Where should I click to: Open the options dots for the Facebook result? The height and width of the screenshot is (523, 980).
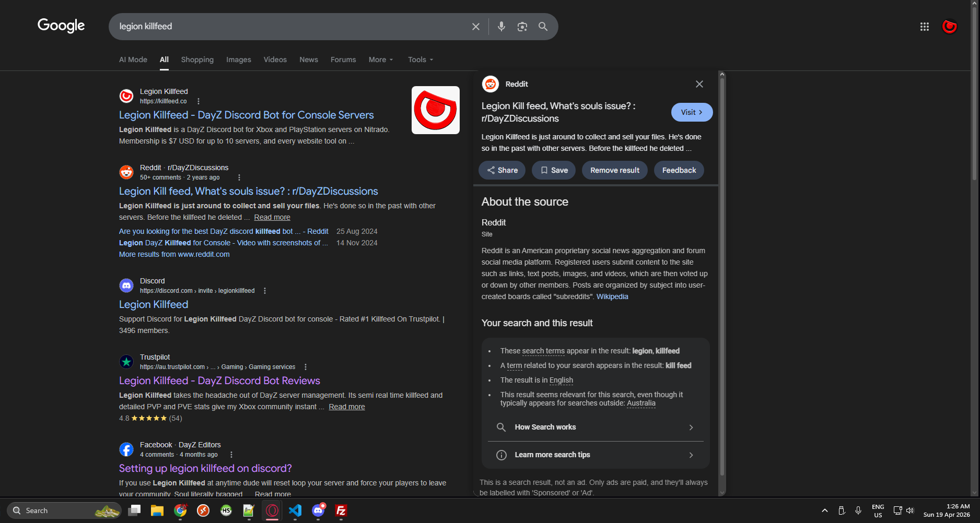pos(231,455)
